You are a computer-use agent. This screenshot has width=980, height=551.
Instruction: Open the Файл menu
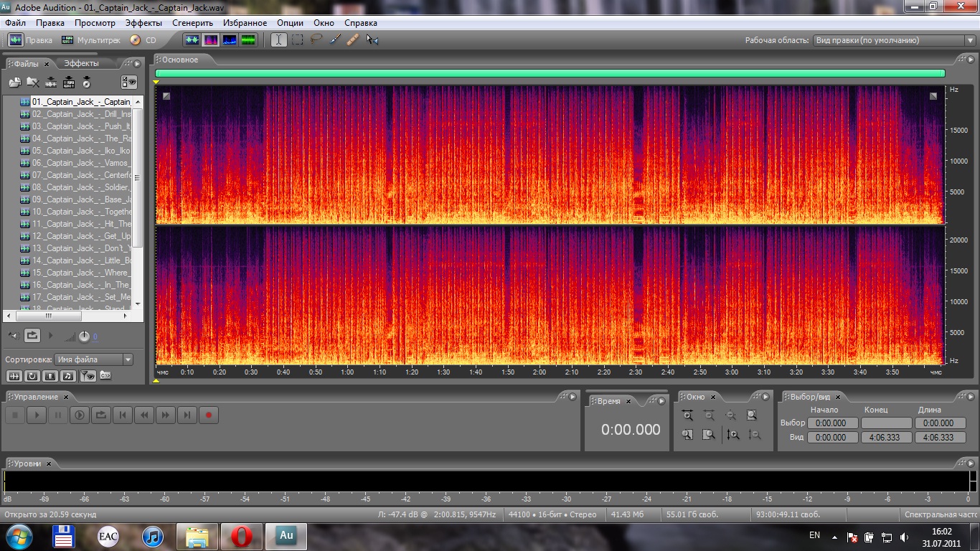point(15,23)
